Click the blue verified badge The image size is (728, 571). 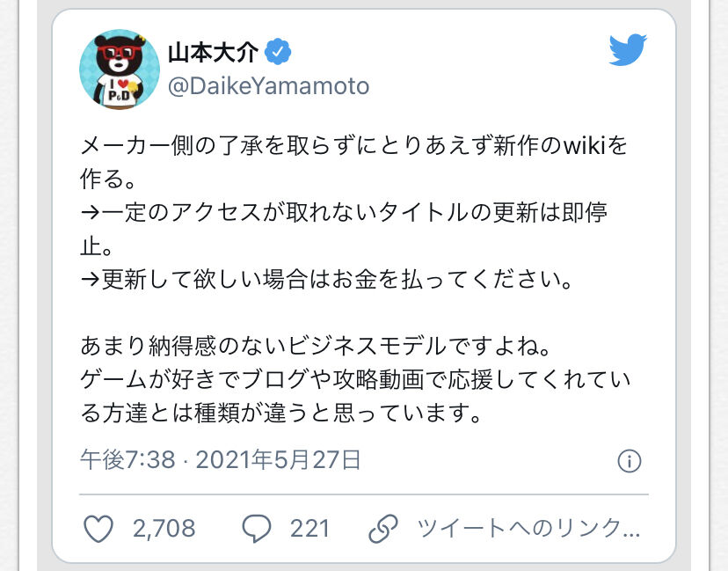pos(278,52)
